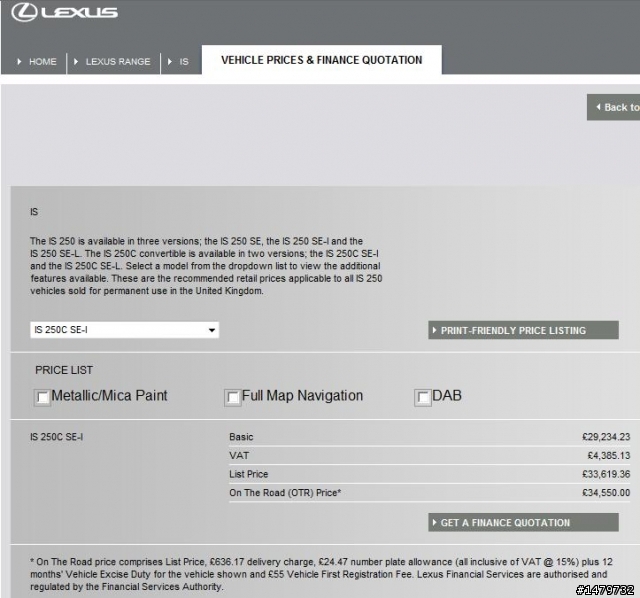The height and width of the screenshot is (598, 640).
Task: Open the IS 250C SE-I model dropdown
Action: point(124,330)
